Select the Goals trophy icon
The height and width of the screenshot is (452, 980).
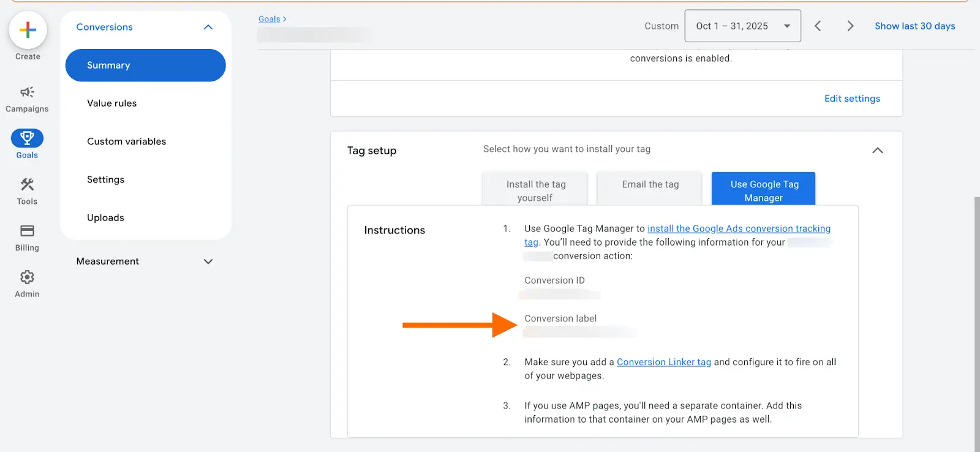tap(27, 138)
